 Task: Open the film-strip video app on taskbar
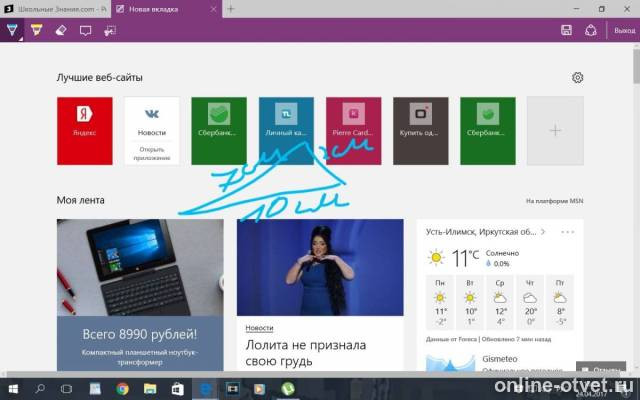click(x=232, y=389)
